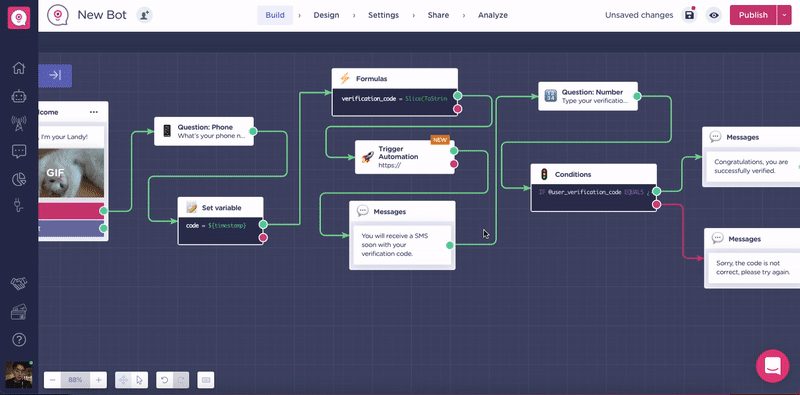Open the handshake partners icon
The image size is (800, 395).
pyautogui.click(x=19, y=284)
